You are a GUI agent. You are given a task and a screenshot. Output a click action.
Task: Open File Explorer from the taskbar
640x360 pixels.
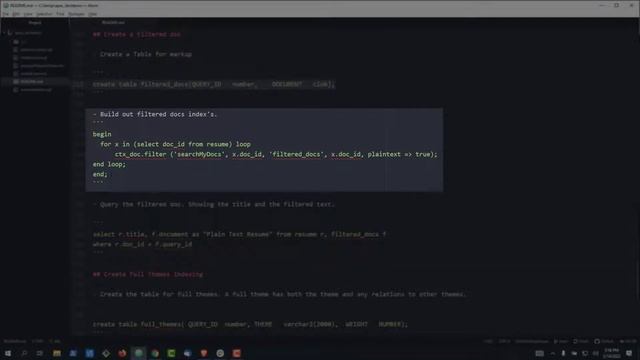57,353
